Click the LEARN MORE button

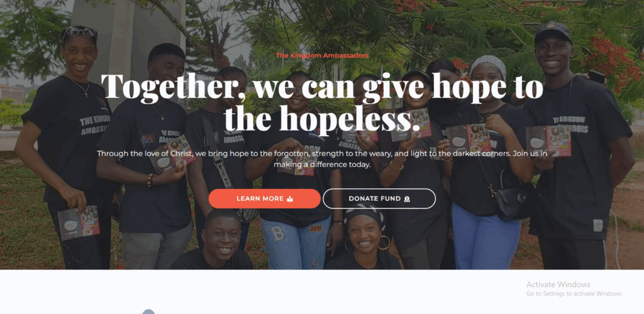coord(265,198)
